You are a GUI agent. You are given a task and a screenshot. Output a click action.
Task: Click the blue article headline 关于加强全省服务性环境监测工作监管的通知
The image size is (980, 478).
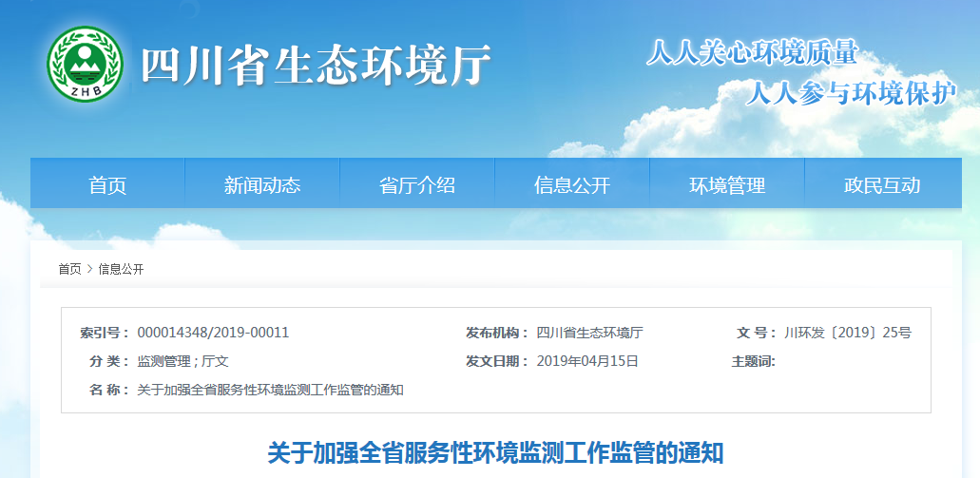pos(495,452)
